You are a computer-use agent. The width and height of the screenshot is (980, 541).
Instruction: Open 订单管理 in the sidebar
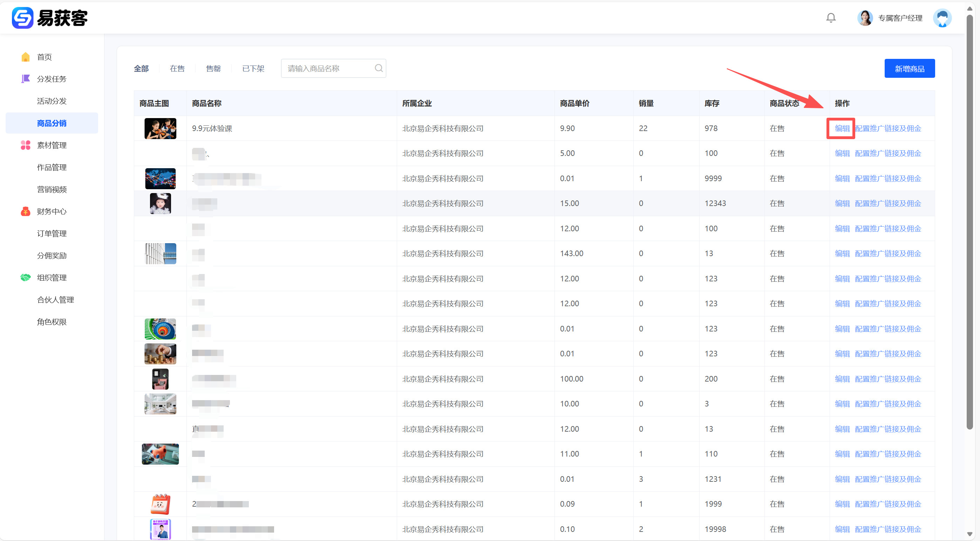(x=52, y=233)
